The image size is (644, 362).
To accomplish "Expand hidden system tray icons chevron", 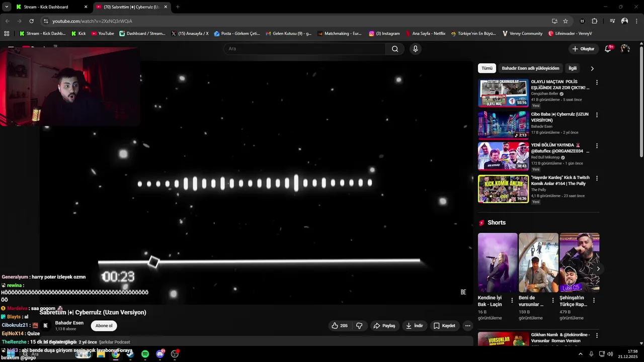I will point(580,354).
